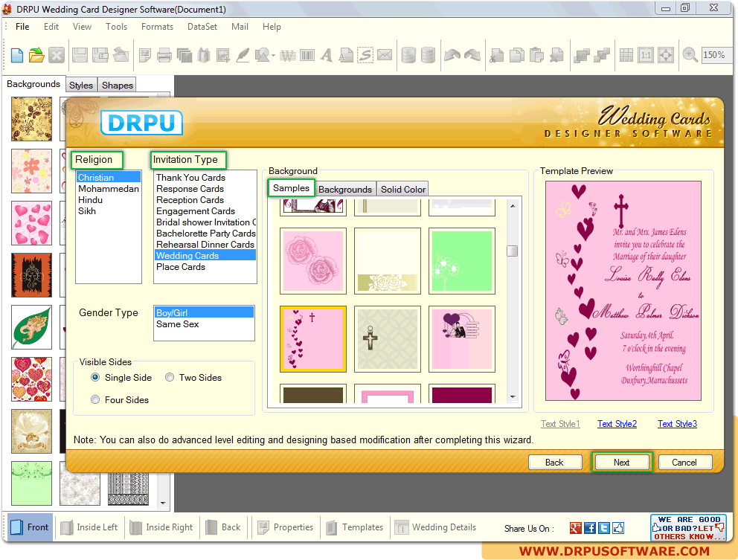Click the feather pen drawing icon
This screenshot has width=738, height=560.
click(x=243, y=56)
